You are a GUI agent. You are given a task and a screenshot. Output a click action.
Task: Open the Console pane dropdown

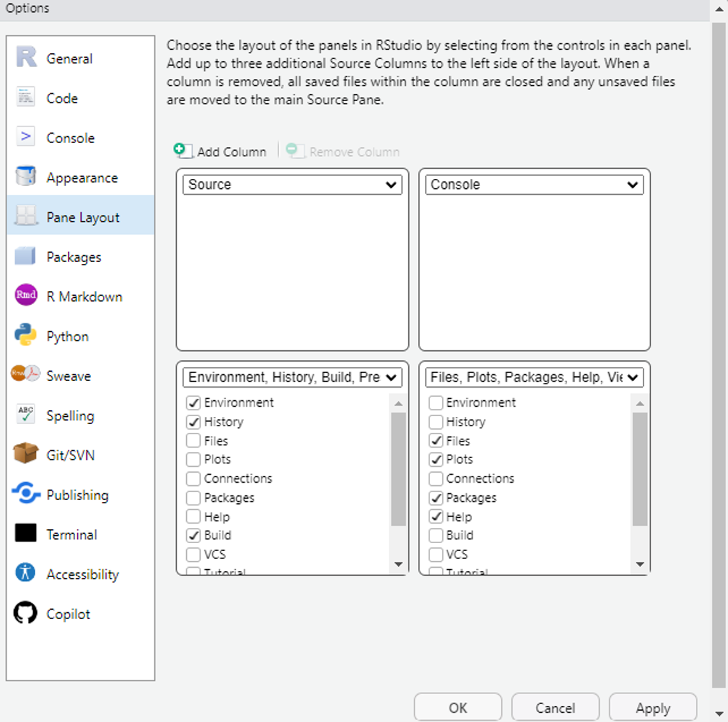coord(535,185)
